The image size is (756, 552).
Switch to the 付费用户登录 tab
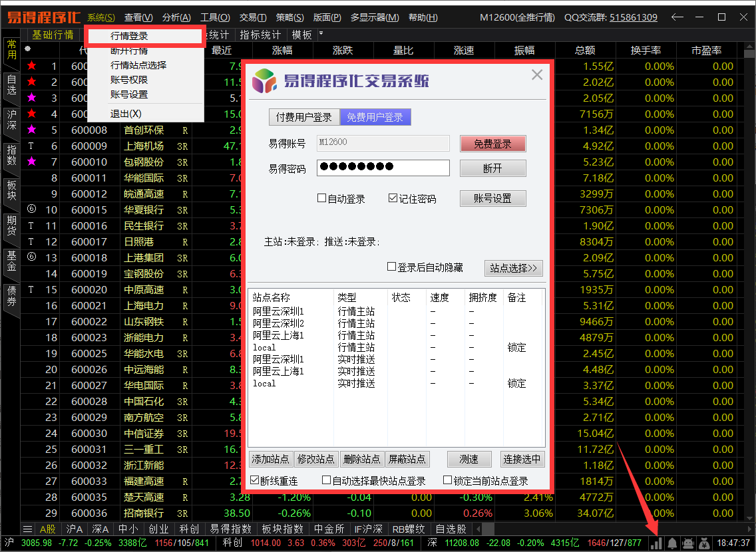click(303, 117)
